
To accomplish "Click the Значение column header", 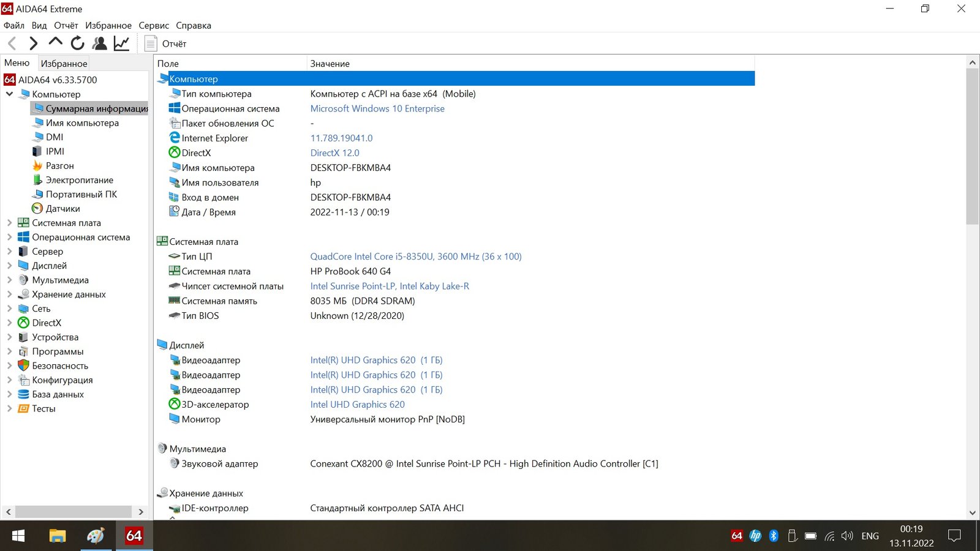I will pyautogui.click(x=330, y=64).
